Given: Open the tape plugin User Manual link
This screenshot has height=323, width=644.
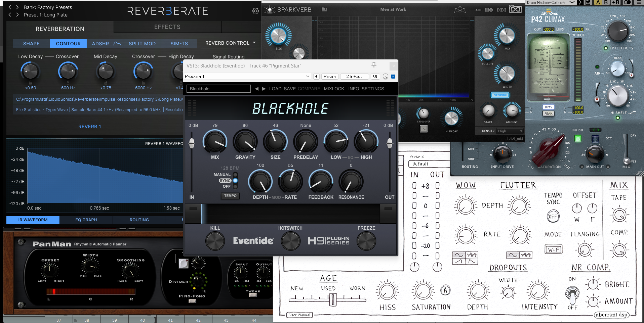Looking at the screenshot, I should pos(300,315).
